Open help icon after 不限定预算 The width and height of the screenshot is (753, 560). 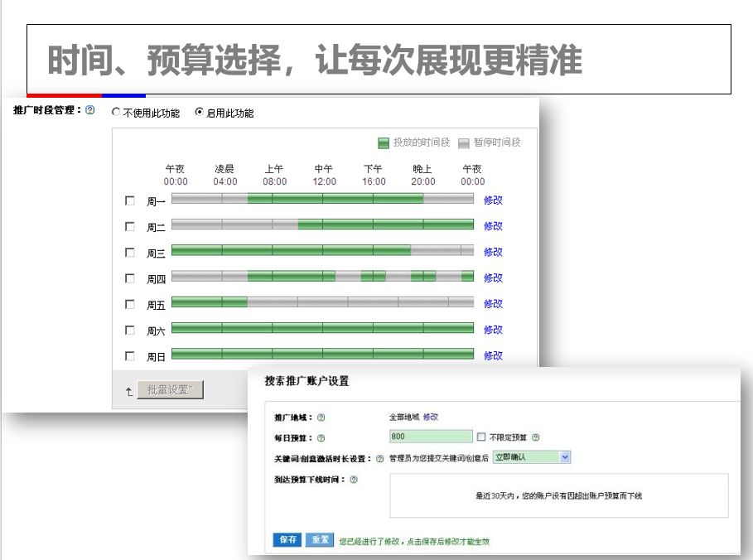point(535,437)
